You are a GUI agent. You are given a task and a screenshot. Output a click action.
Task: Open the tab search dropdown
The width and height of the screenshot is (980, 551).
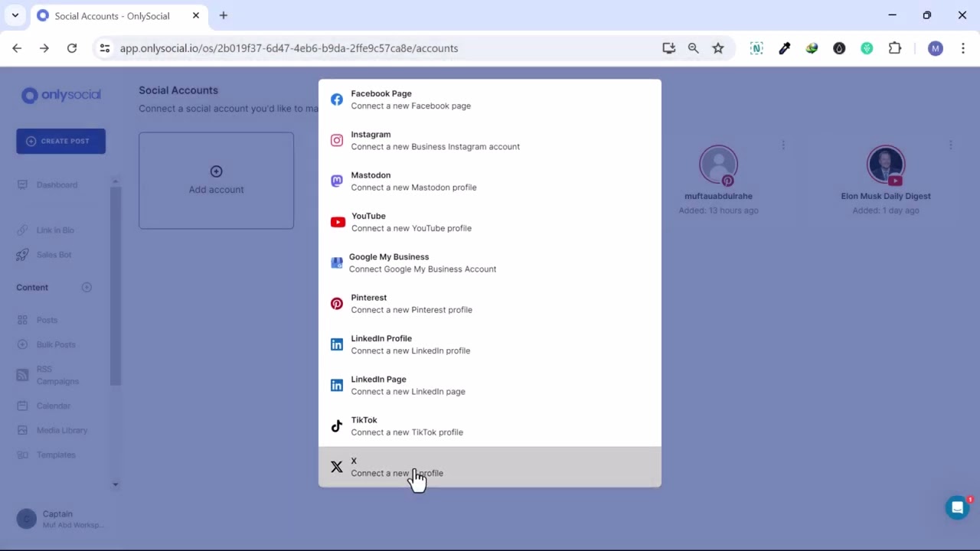15,15
